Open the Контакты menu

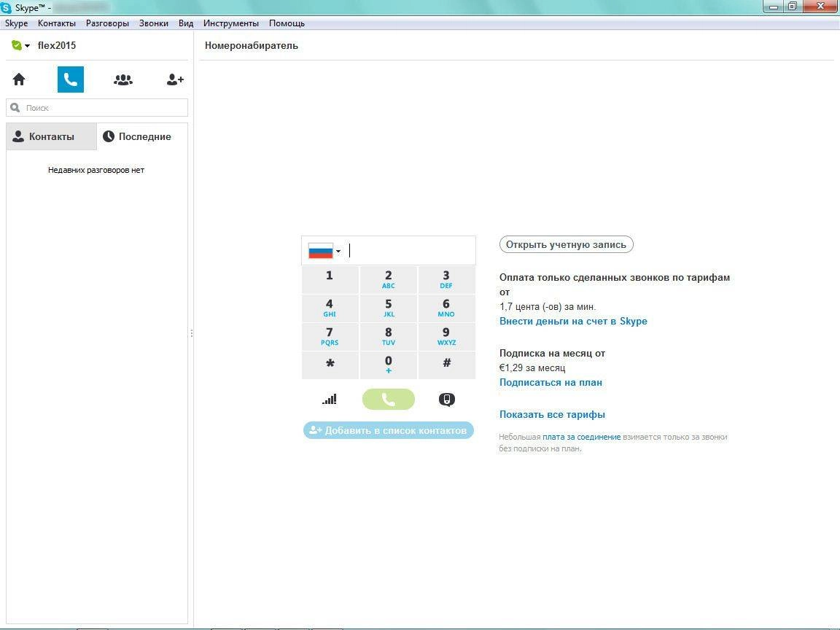(57, 23)
